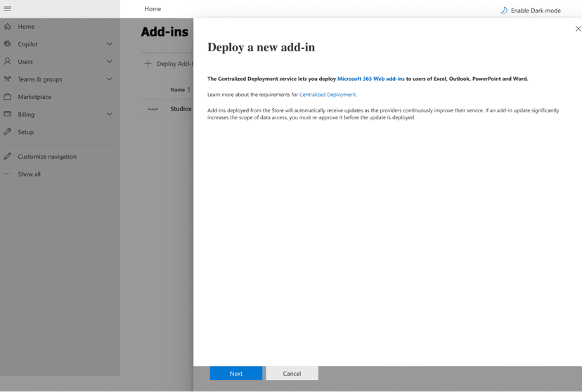Click the Name column sort arrow
Viewport: 582px width, 392px height.
(189, 89)
